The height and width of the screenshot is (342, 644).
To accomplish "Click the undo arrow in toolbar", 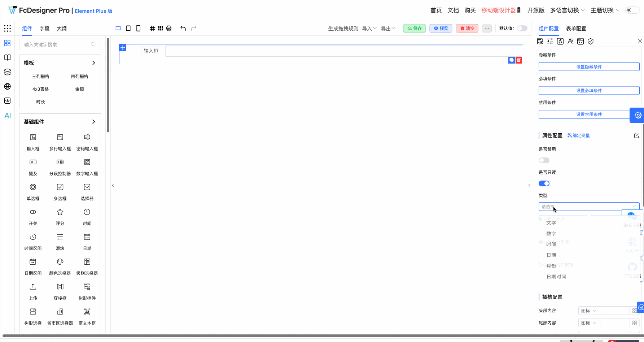I will (183, 28).
